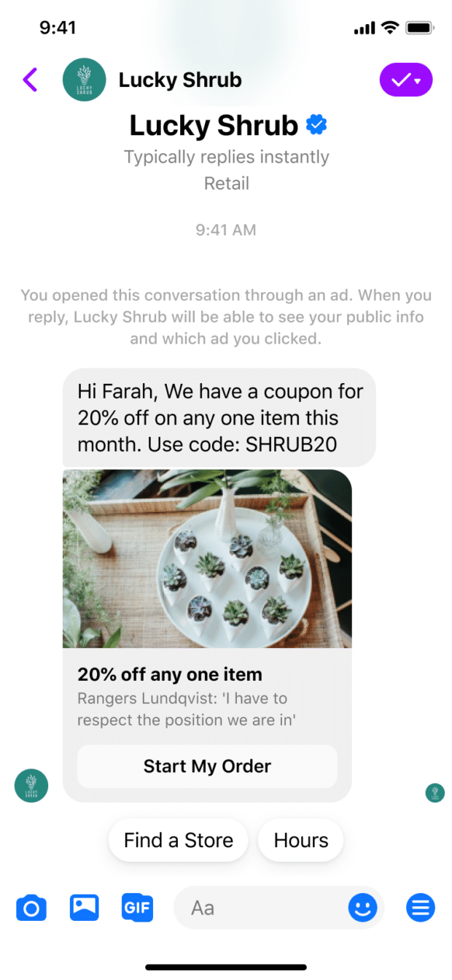
Task: Open the camera icon
Action: (x=31, y=907)
